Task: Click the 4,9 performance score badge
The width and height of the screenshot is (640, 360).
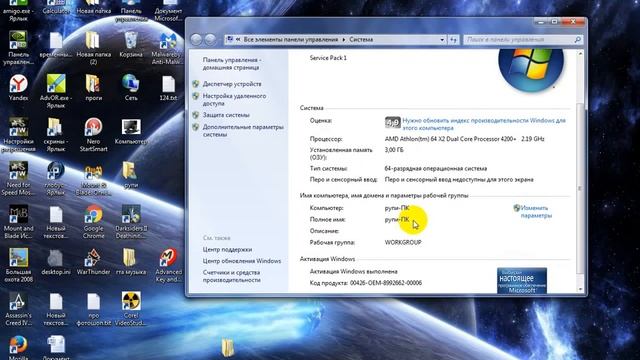Action: [x=392, y=122]
